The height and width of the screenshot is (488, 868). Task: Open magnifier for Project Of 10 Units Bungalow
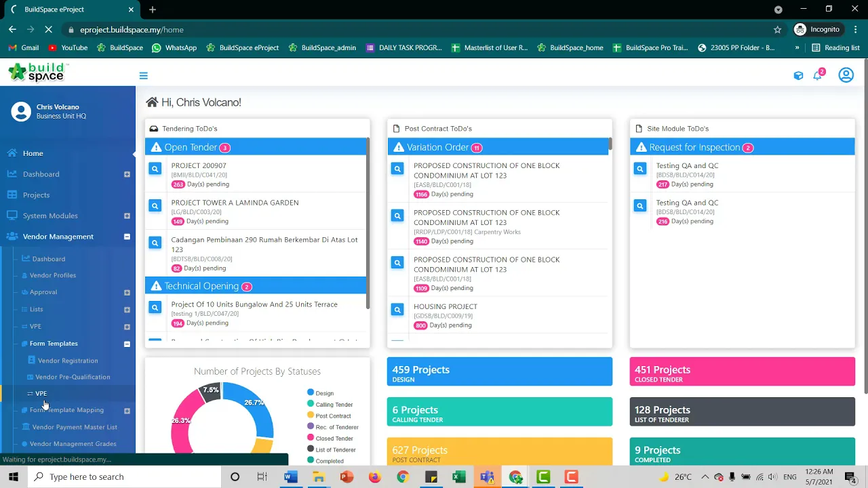pyautogui.click(x=155, y=308)
